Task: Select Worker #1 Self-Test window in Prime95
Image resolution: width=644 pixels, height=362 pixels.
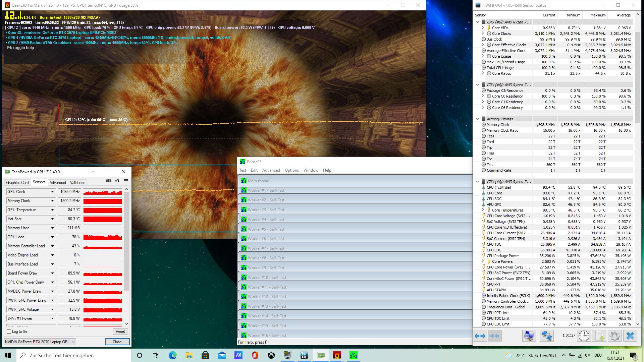Action: coord(355,190)
